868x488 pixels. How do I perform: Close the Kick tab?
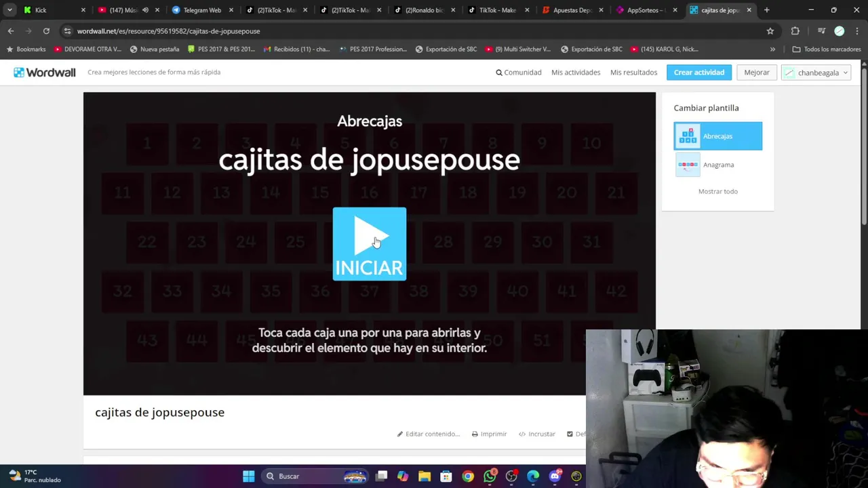tap(83, 10)
